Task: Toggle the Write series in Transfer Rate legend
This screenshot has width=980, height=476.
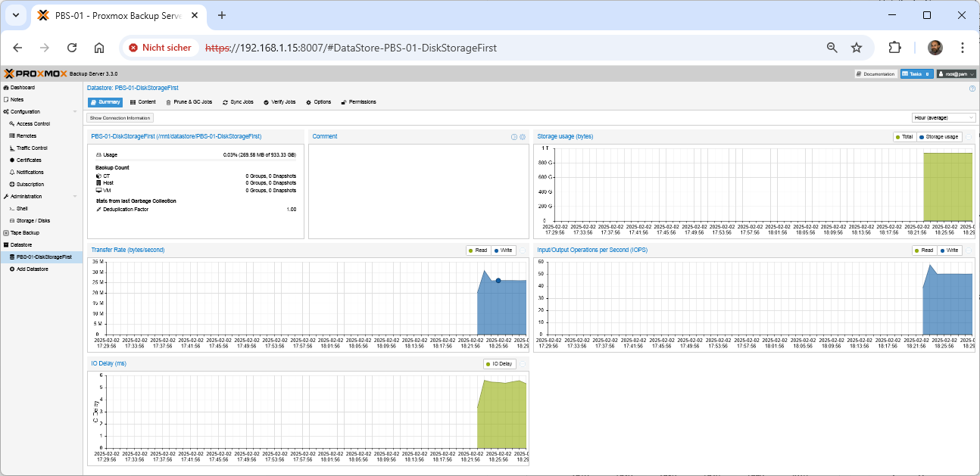Action: pyautogui.click(x=504, y=250)
